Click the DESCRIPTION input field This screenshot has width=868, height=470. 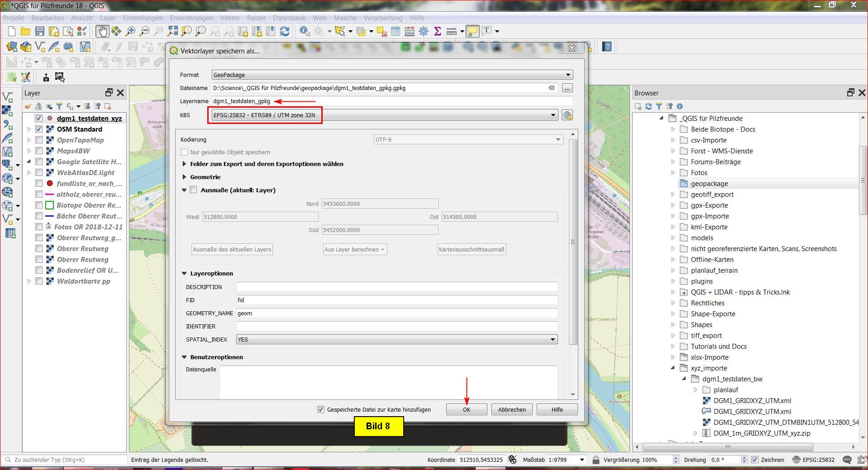(x=396, y=287)
